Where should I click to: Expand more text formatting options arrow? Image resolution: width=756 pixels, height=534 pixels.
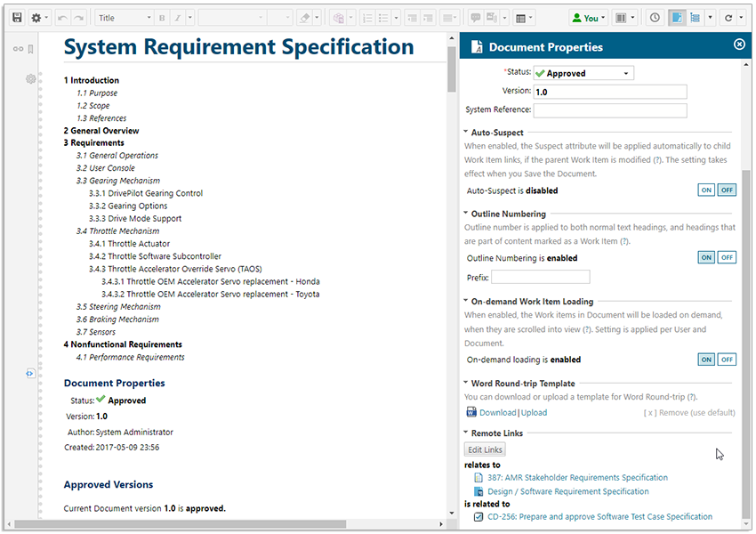click(190, 18)
